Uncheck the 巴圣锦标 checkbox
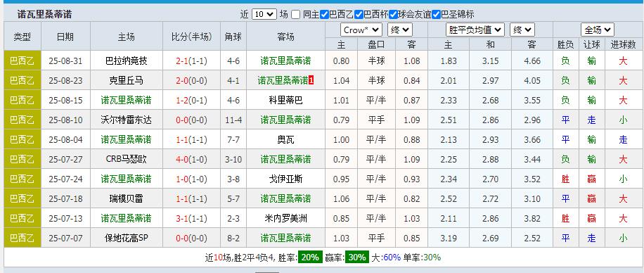The height and width of the screenshot is (273, 644). click(436, 14)
